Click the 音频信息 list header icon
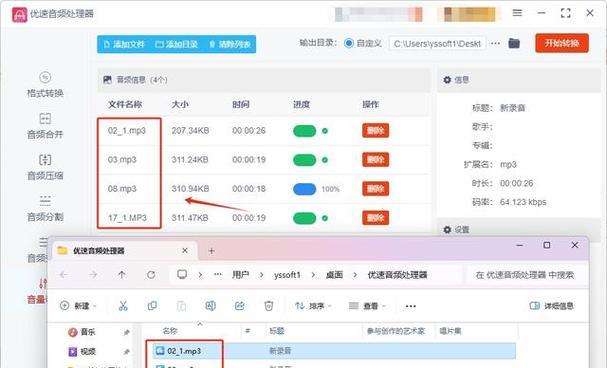This screenshot has height=368, width=607. (107, 80)
